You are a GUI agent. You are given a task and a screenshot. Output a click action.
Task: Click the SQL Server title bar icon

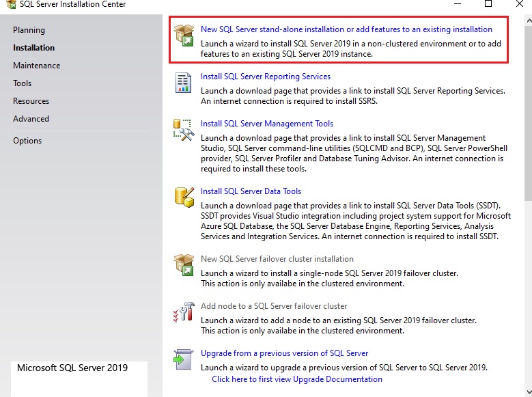point(11,4)
